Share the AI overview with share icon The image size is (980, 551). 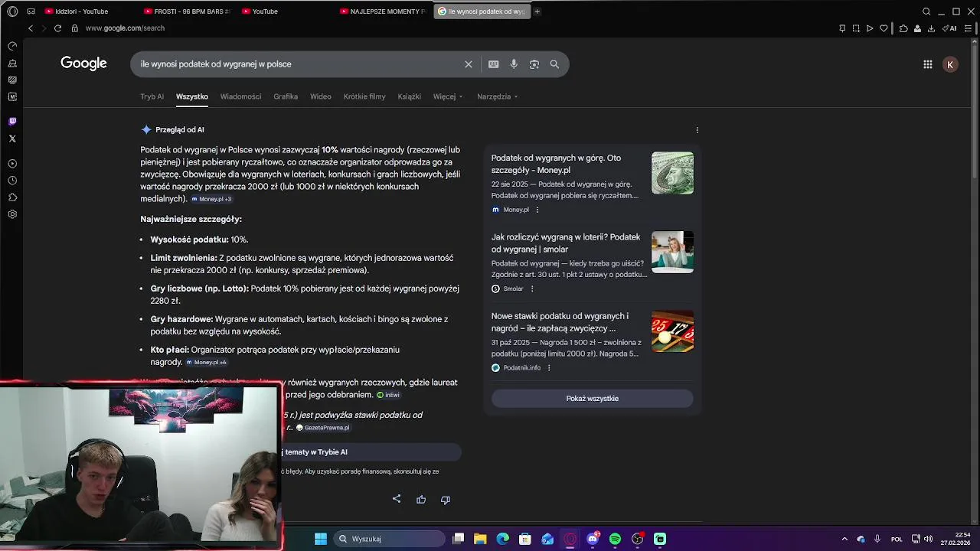(x=397, y=499)
